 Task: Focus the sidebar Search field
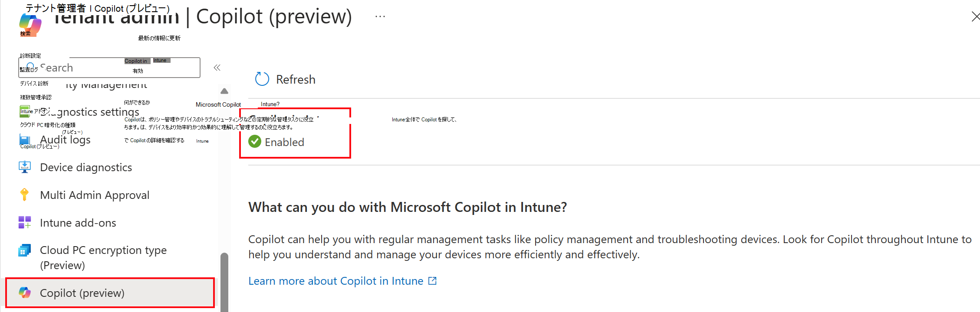point(113,68)
